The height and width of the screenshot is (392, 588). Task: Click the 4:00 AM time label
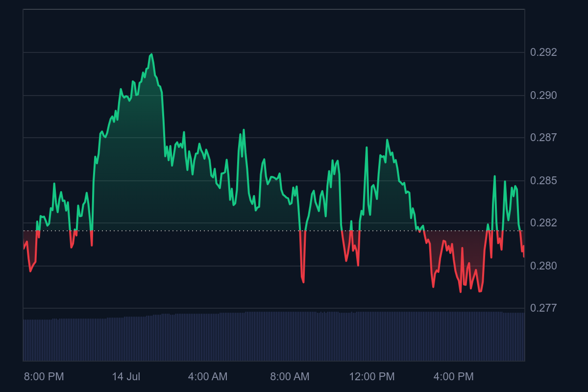(x=208, y=377)
